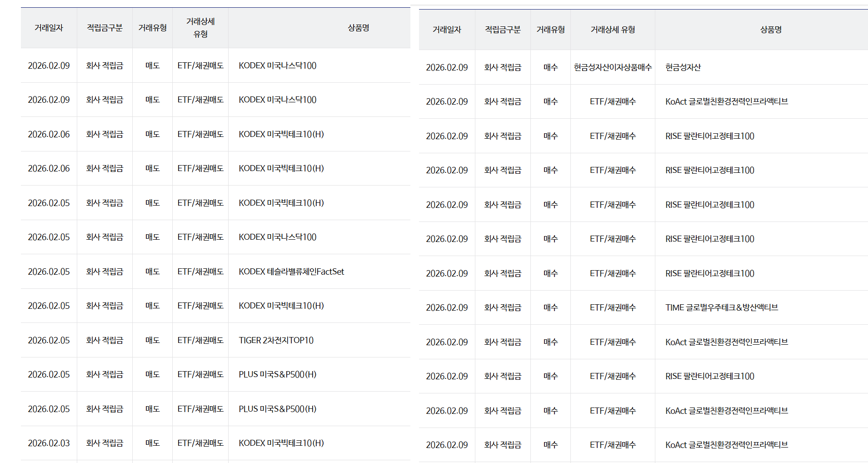
Task: Select the KODEX 테슬라밸류체인FactSet product cell
Action: click(291, 272)
